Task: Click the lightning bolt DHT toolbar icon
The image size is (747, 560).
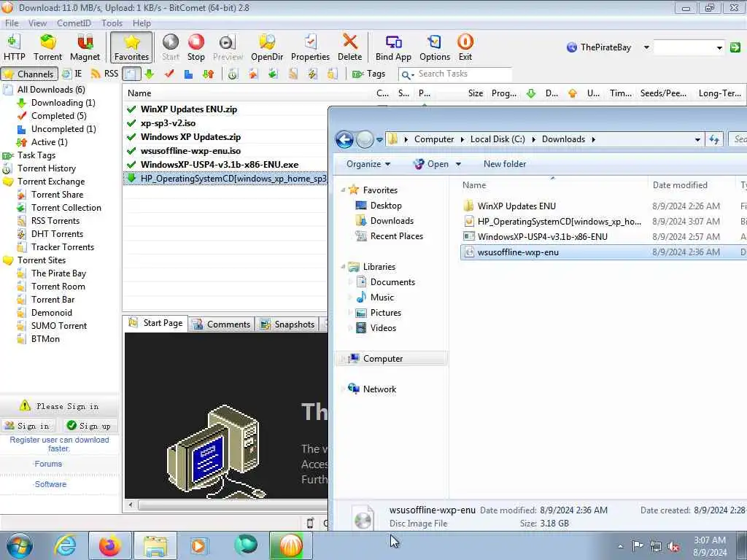Action: pyautogui.click(x=312, y=74)
